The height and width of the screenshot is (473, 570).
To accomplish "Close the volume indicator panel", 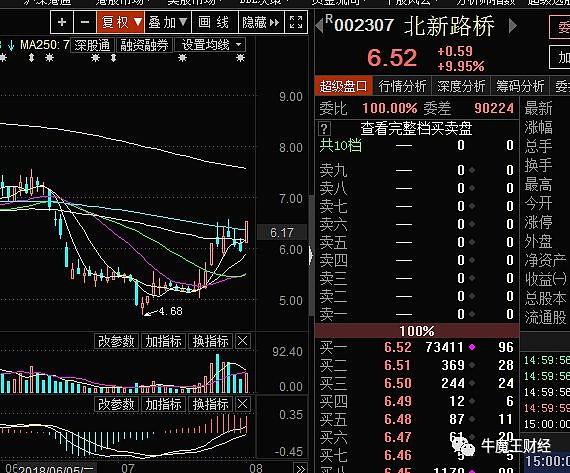I will (243, 341).
